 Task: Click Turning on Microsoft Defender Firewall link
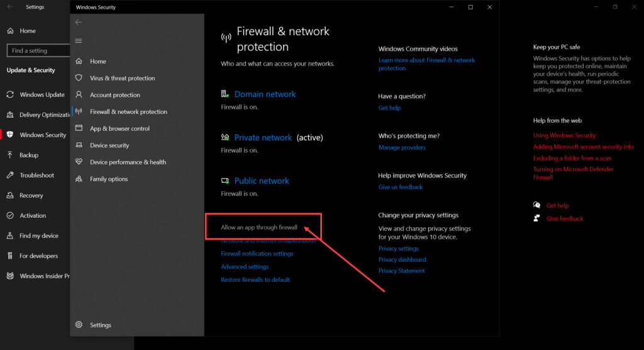574,173
